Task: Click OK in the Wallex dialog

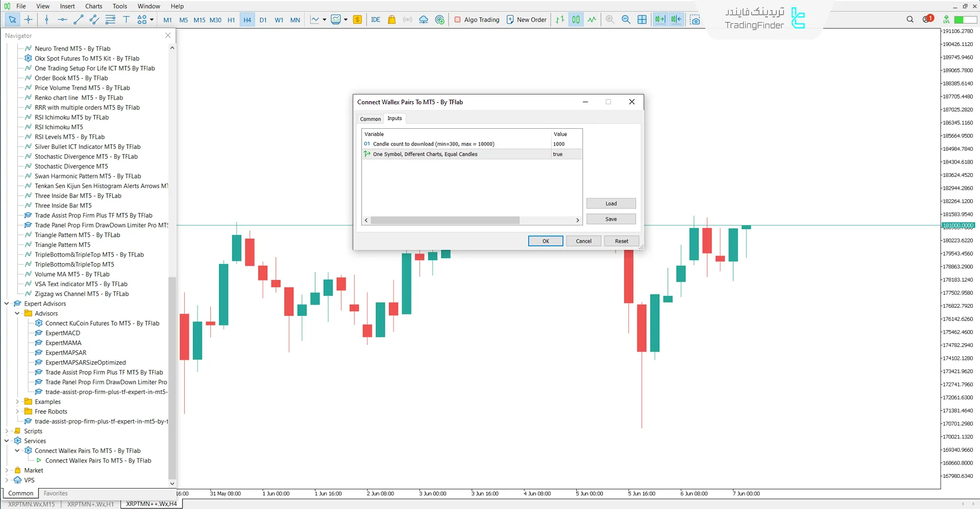Action: [545, 241]
